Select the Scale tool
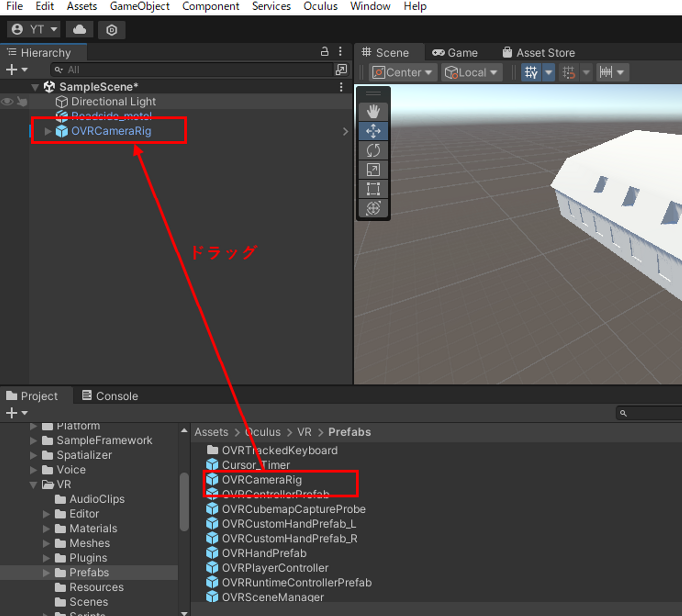Image resolution: width=682 pixels, height=616 pixels. [x=373, y=170]
